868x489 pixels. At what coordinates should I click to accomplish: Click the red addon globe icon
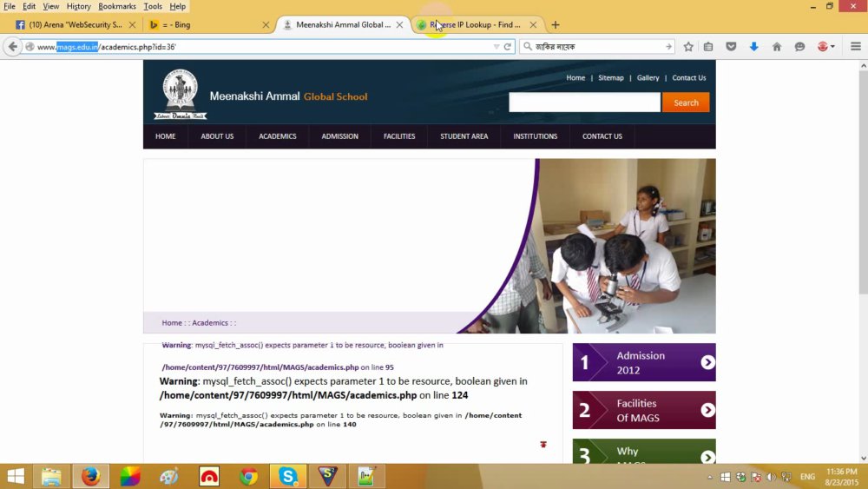[823, 47]
